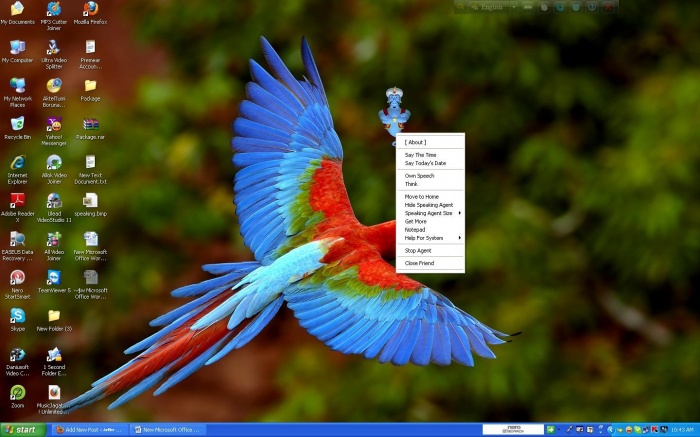This screenshot has height=437, width=700.
Task: Select EASEUS Data Recovery shortcut
Action: click(17, 246)
